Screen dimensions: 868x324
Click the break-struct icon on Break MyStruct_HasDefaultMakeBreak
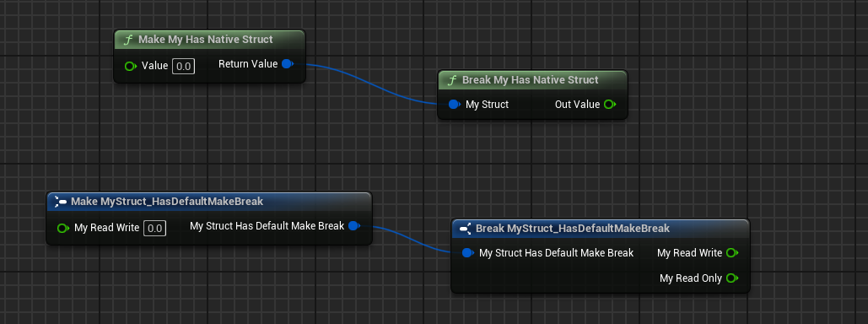point(465,228)
